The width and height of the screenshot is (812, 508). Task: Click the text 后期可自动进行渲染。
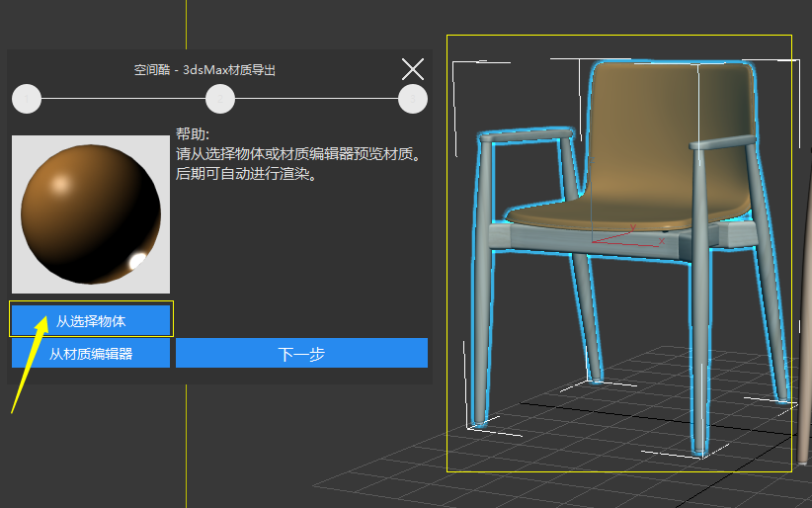(246, 174)
